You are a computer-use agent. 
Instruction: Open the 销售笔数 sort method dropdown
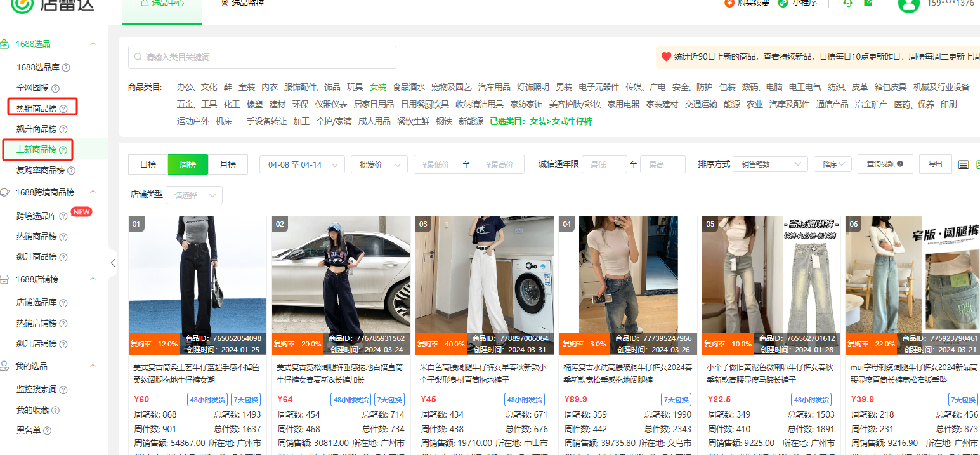point(769,164)
